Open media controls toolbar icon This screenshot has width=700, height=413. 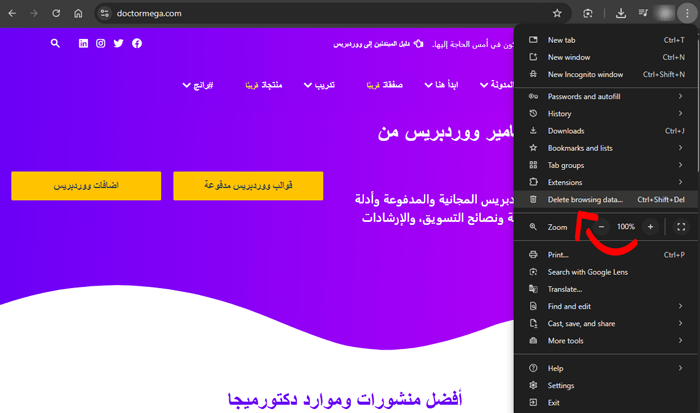click(x=643, y=13)
